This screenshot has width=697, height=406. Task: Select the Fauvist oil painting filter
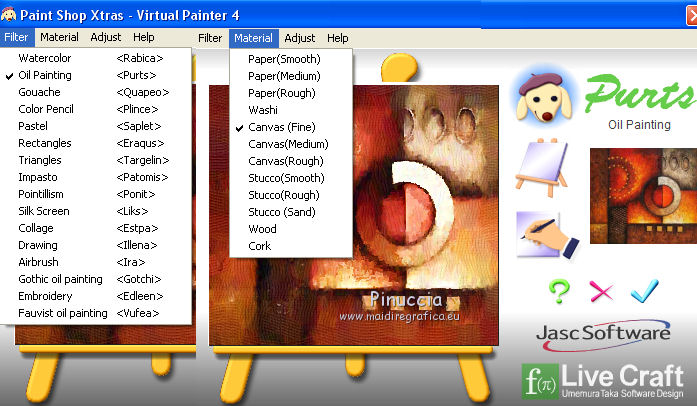(x=96, y=313)
